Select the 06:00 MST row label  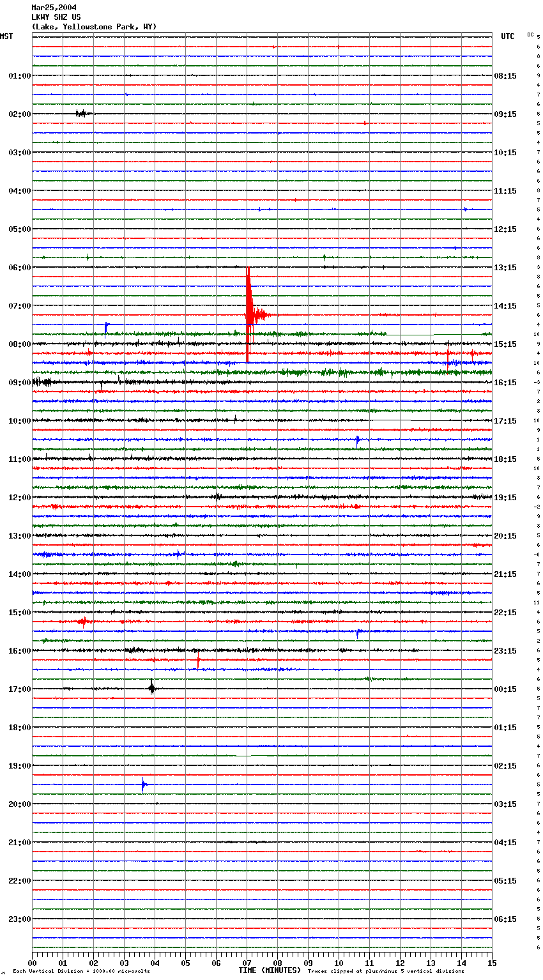20,268
